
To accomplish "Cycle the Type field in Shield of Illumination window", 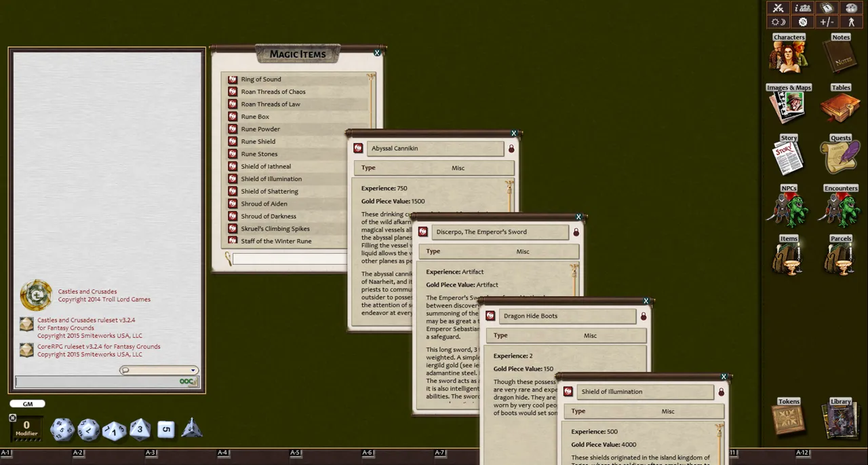I will point(668,411).
